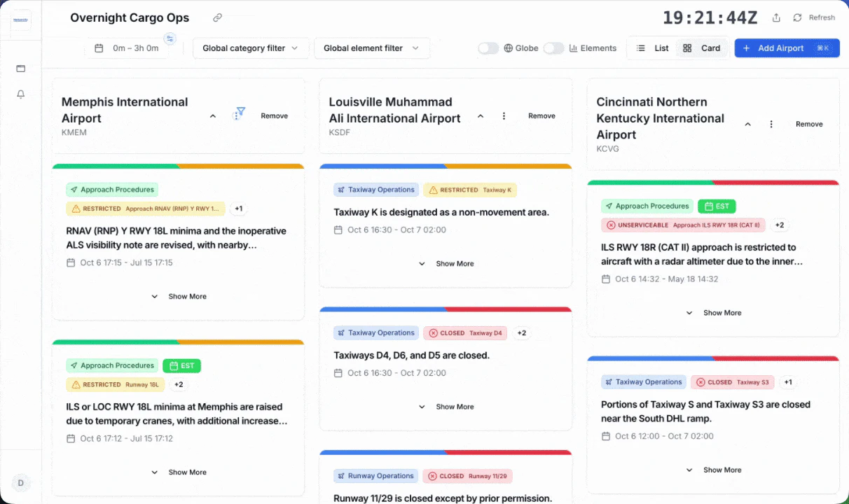Click the blue badge on the time range filter
Screen dimensions: 849x504
(x=169, y=40)
